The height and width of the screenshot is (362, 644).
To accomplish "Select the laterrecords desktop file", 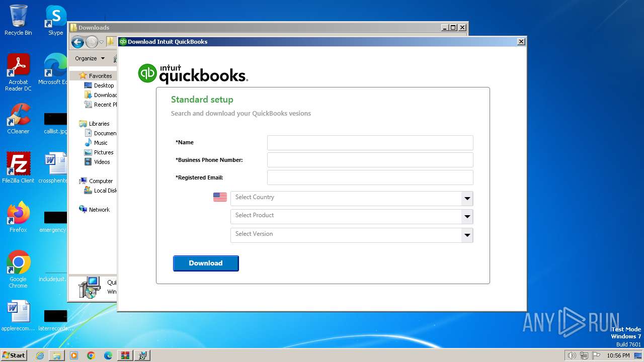I will tap(54, 320).
